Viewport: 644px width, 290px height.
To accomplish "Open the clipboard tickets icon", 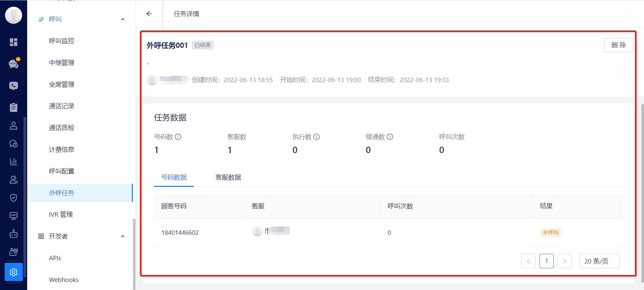I will (x=13, y=107).
